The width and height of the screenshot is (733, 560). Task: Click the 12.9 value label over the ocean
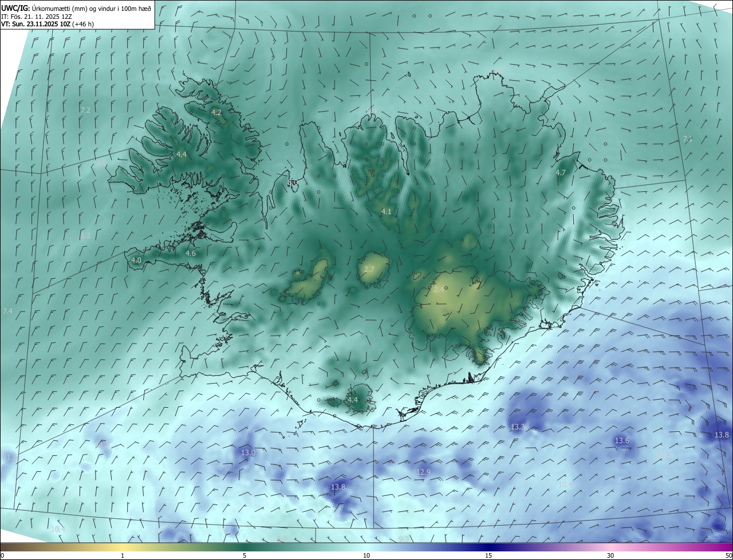tap(423, 472)
